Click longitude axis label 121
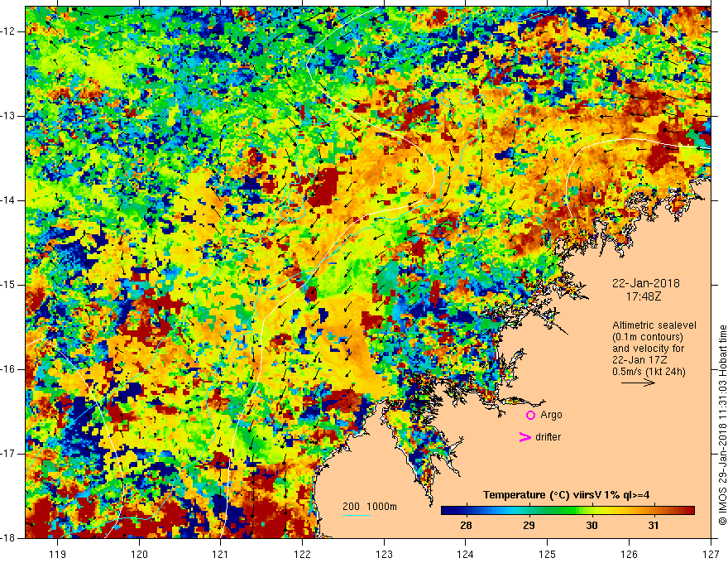 pyautogui.click(x=221, y=554)
